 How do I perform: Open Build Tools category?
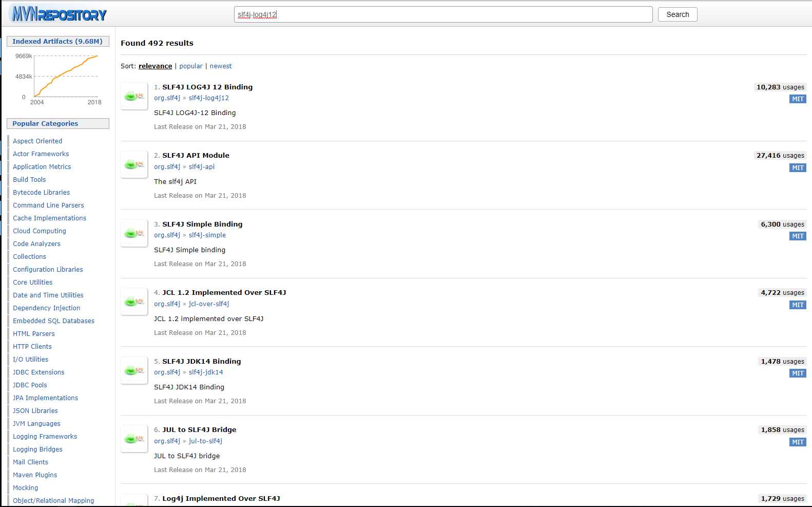[x=29, y=180]
